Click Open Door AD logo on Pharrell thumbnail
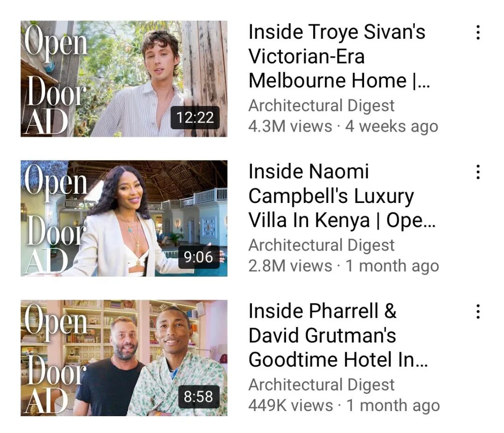Image resolution: width=504 pixels, height=433 pixels. click(55, 358)
